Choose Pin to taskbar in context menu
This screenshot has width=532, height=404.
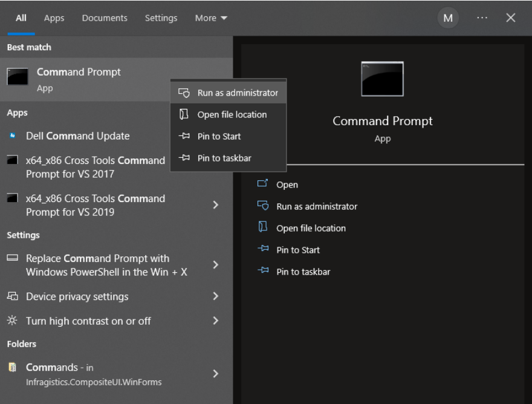[229, 158]
